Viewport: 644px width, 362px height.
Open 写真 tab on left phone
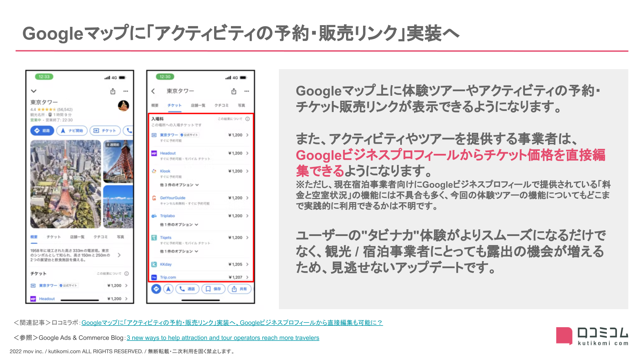(120, 237)
